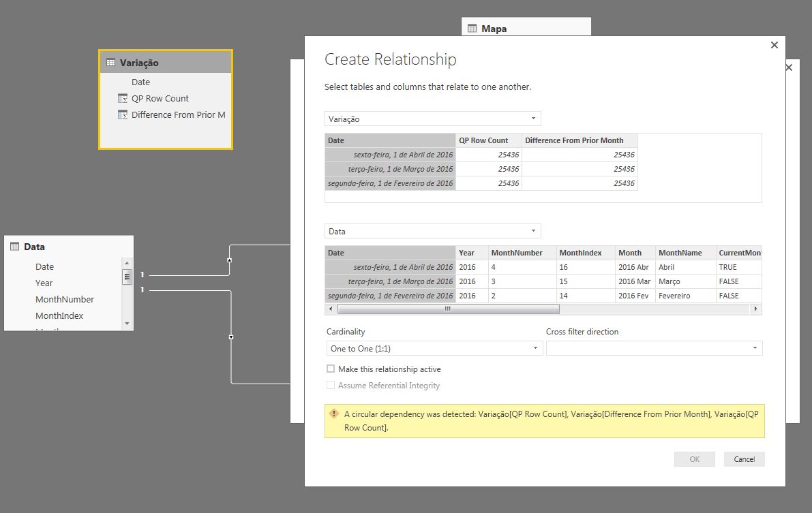Viewport: 812px width, 513px height.
Task: Click the Difference From Prior M measure icon
Action: click(123, 115)
